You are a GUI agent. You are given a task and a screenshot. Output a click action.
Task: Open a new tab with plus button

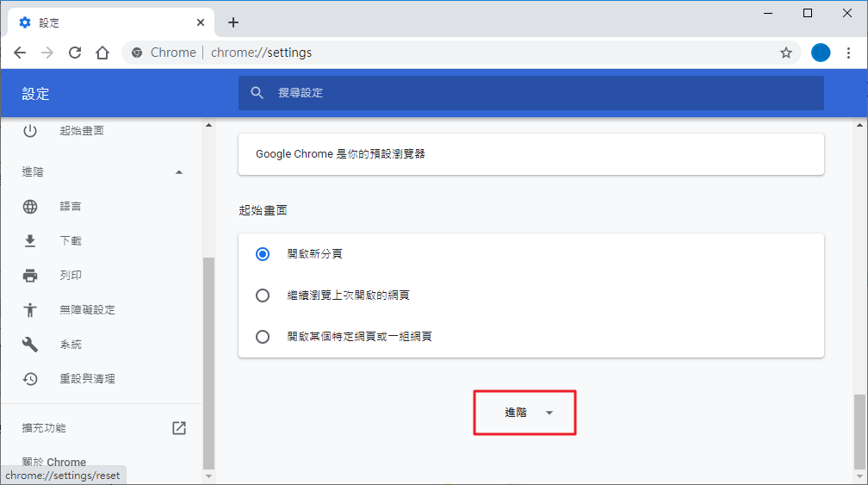click(x=233, y=22)
